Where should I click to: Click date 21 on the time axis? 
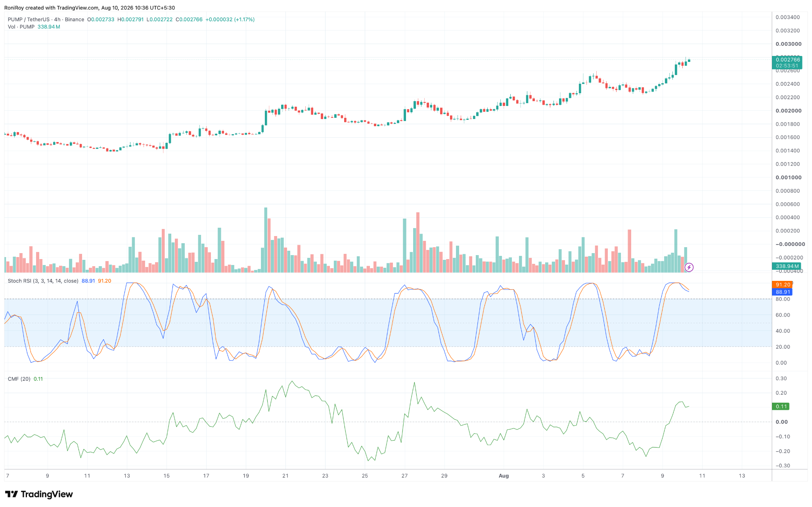(x=285, y=476)
